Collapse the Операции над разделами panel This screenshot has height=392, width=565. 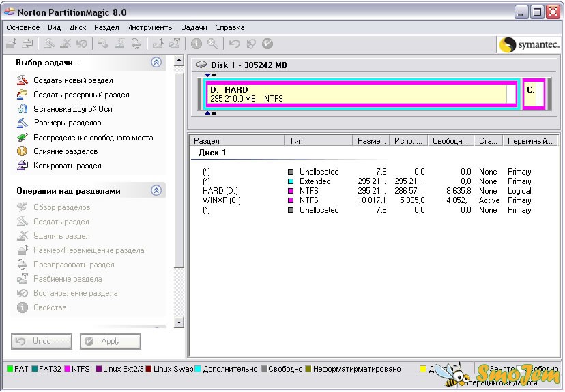(156, 190)
